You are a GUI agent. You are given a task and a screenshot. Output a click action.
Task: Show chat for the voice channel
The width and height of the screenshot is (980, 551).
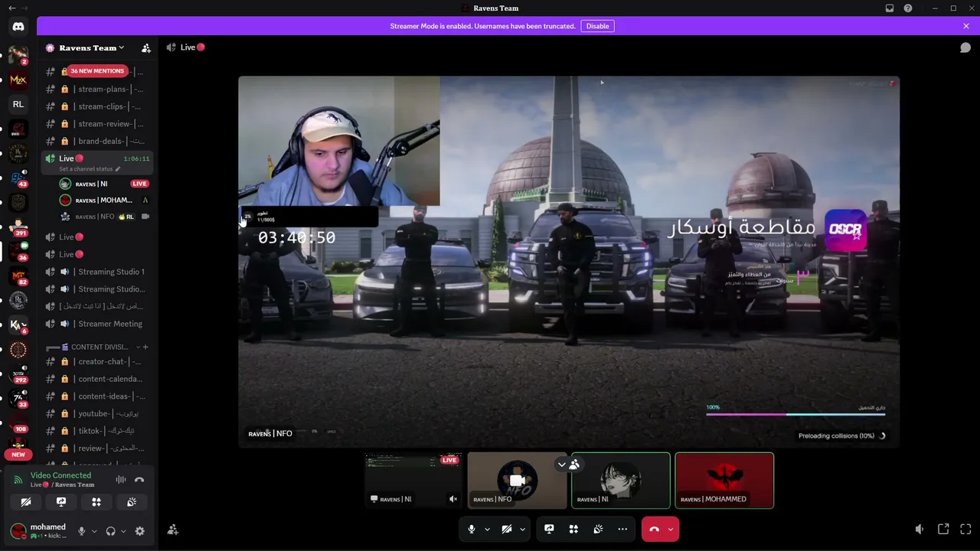coord(965,47)
